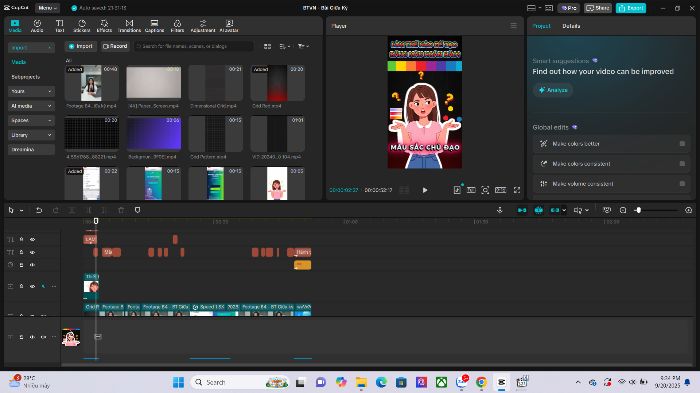Image resolution: width=700 pixels, height=393 pixels.
Task: Adjust the timeline zoom slider handle
Action: point(638,210)
